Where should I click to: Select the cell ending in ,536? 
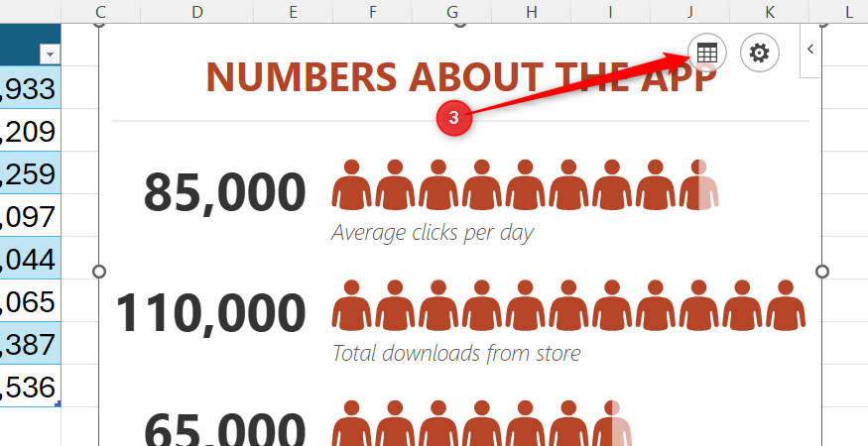(x=31, y=386)
